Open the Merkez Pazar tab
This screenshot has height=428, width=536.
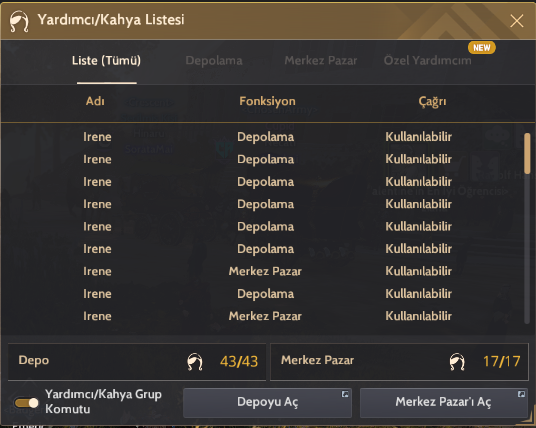click(321, 61)
